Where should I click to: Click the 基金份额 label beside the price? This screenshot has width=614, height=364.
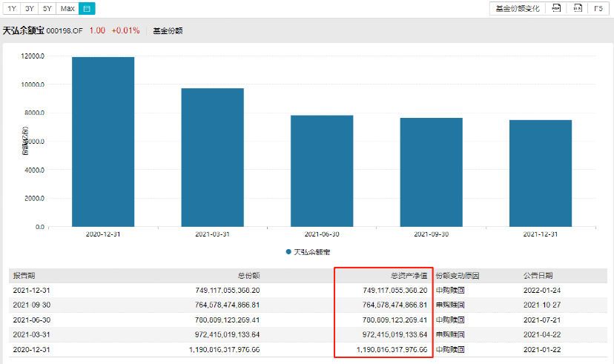pyautogui.click(x=168, y=31)
